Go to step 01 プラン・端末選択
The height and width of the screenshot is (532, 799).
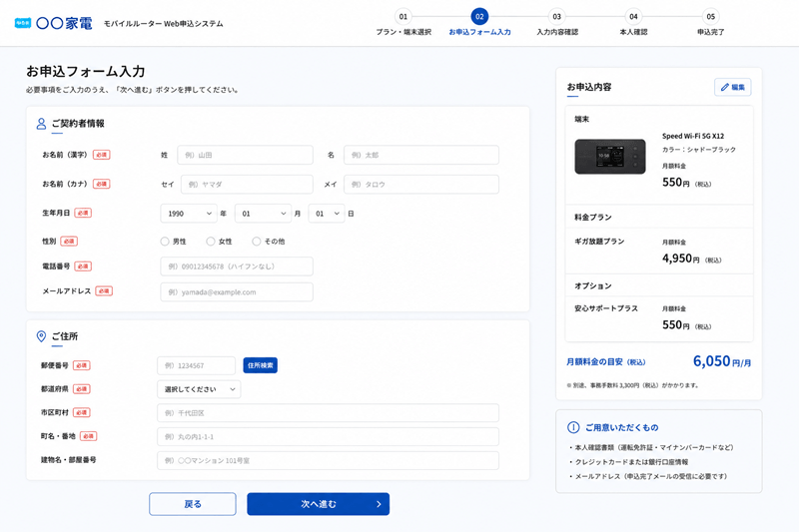(x=403, y=22)
